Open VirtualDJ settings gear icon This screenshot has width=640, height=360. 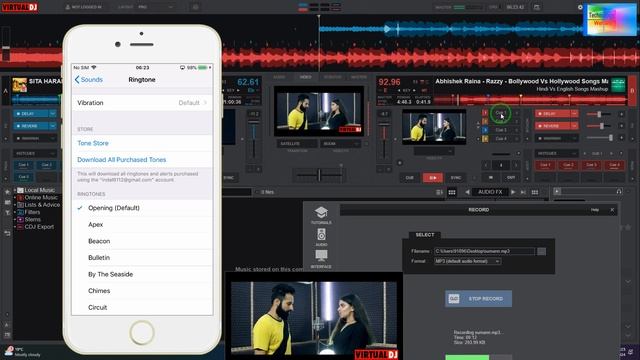[x=580, y=7]
